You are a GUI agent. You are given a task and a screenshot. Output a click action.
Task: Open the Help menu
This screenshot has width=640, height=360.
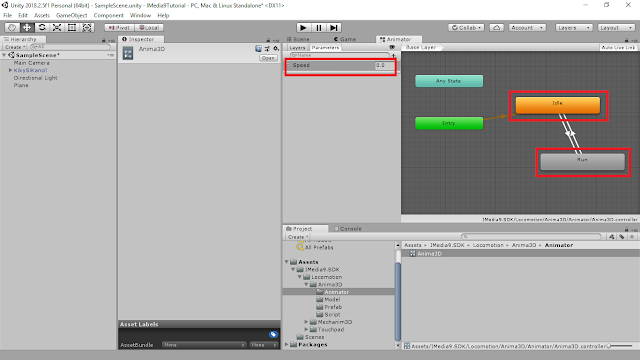163,15
